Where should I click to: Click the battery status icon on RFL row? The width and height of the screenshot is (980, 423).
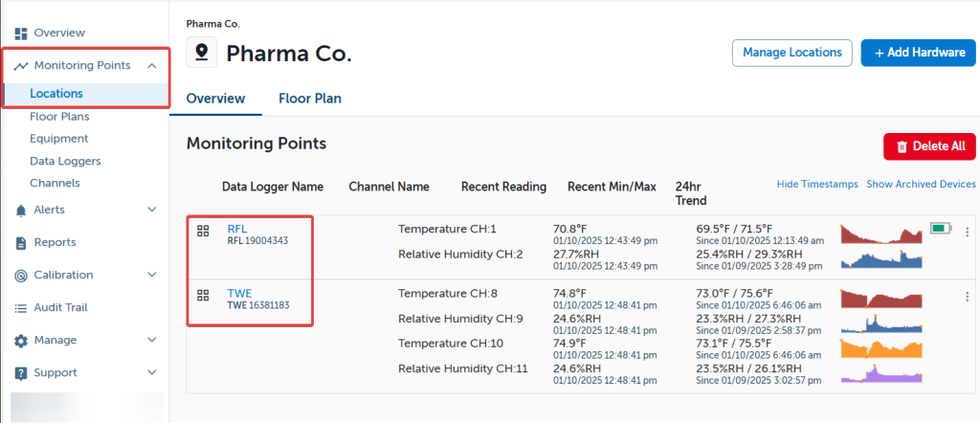[941, 229]
